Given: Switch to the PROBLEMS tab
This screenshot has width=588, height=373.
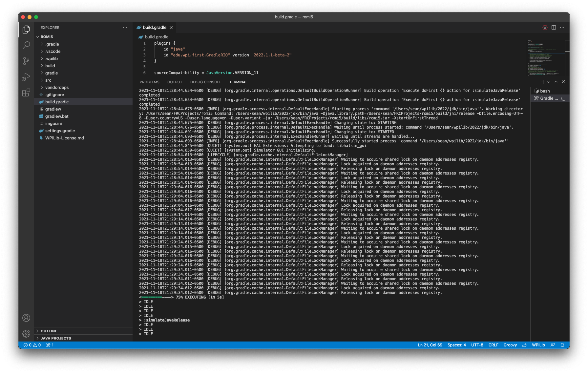Looking at the screenshot, I should 149,82.
